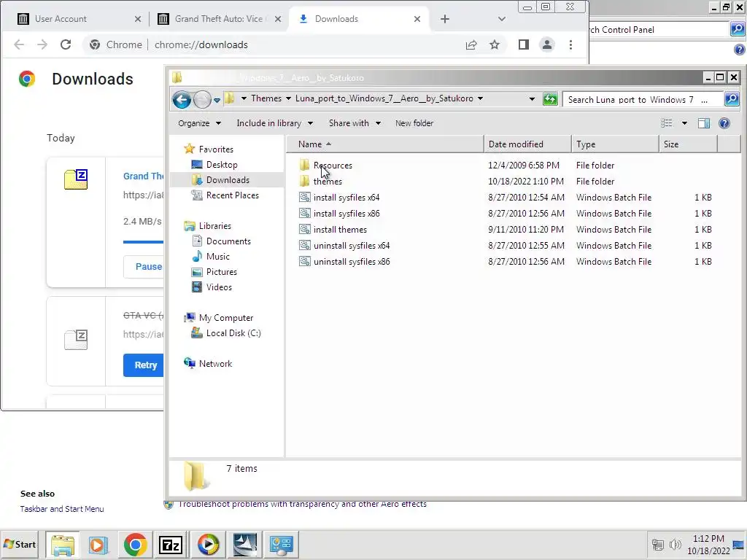Open a new Chrome tab with plus button
Screen dimensions: 747x560
point(444,19)
